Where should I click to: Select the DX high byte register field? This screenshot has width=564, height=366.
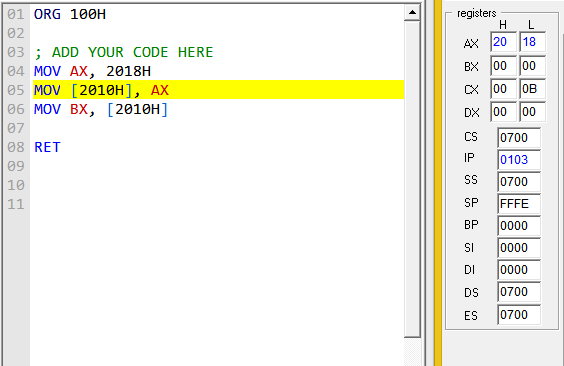pyautogui.click(x=503, y=112)
